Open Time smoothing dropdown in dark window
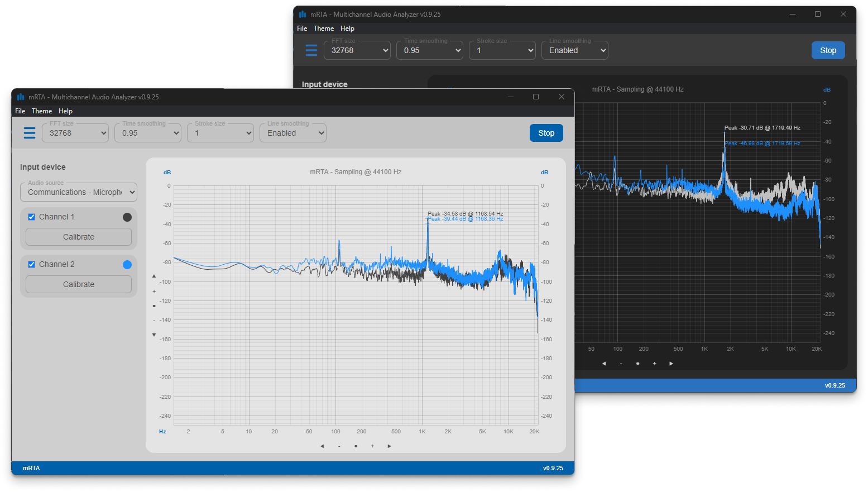Image resolution: width=868 pixels, height=492 pixels. [430, 50]
